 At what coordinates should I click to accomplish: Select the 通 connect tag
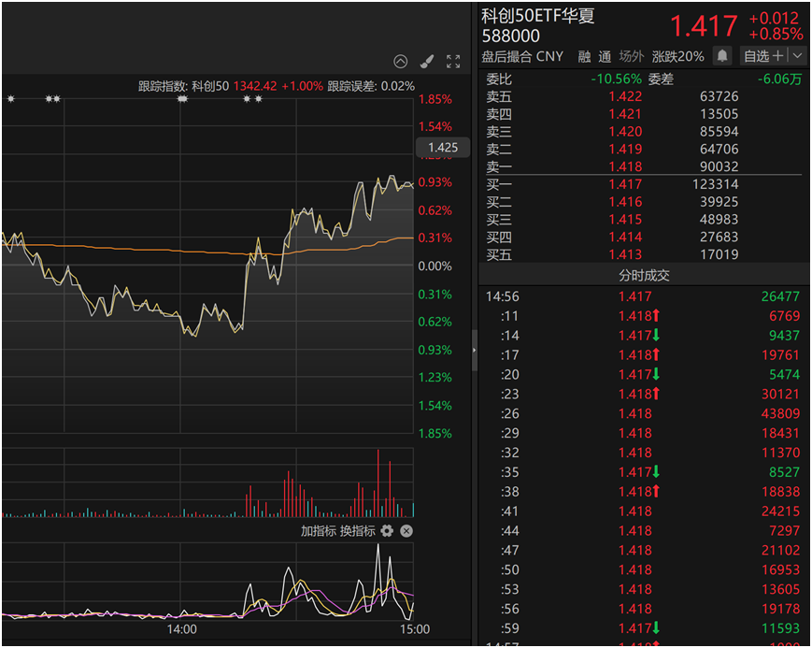click(x=605, y=56)
